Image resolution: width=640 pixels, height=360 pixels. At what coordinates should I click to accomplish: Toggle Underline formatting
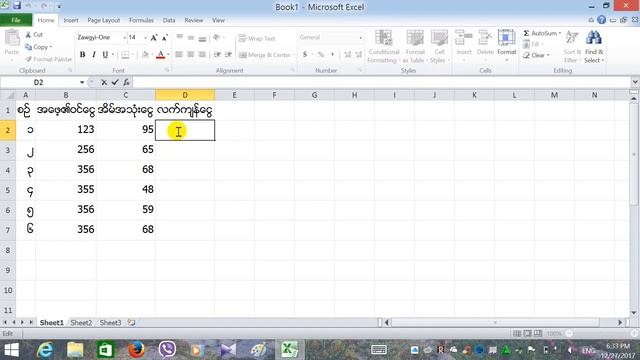105,55
